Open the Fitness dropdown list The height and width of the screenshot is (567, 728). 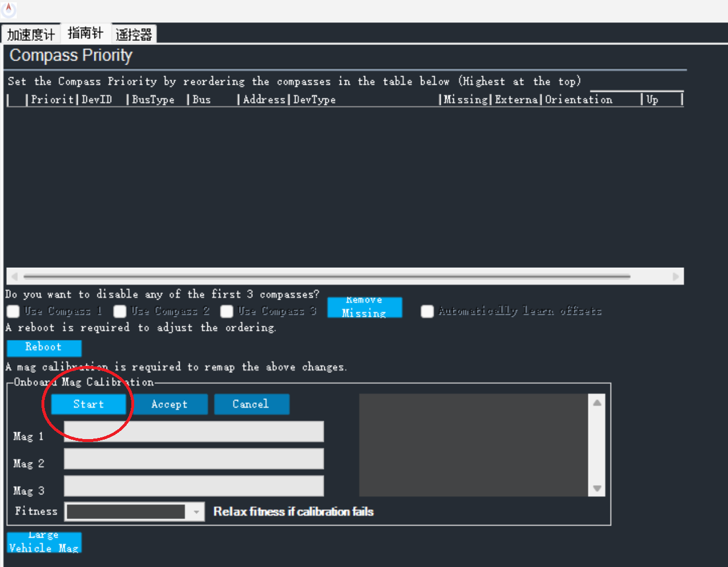pos(196,512)
